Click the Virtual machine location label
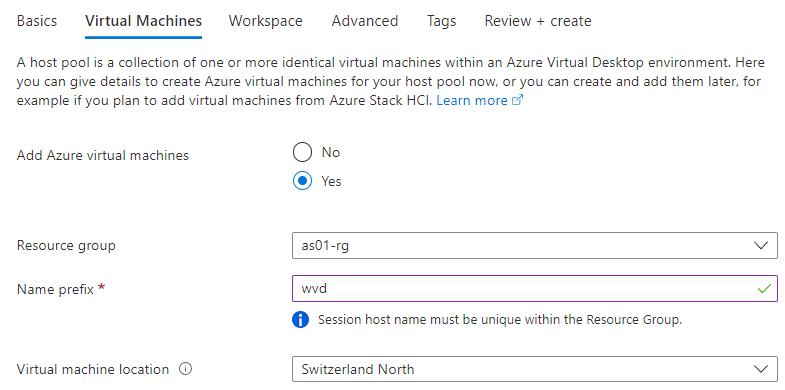Viewport: 785px width, 390px height. click(x=93, y=369)
